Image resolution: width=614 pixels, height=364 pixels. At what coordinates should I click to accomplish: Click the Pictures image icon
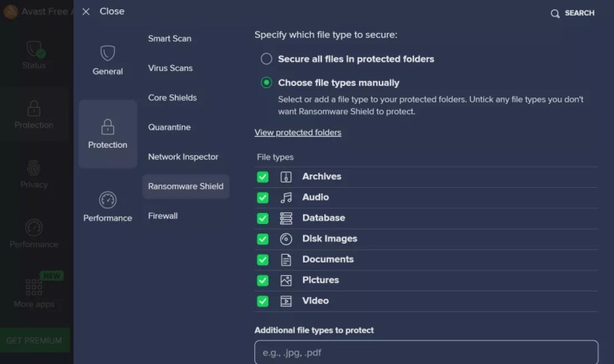pos(286,281)
